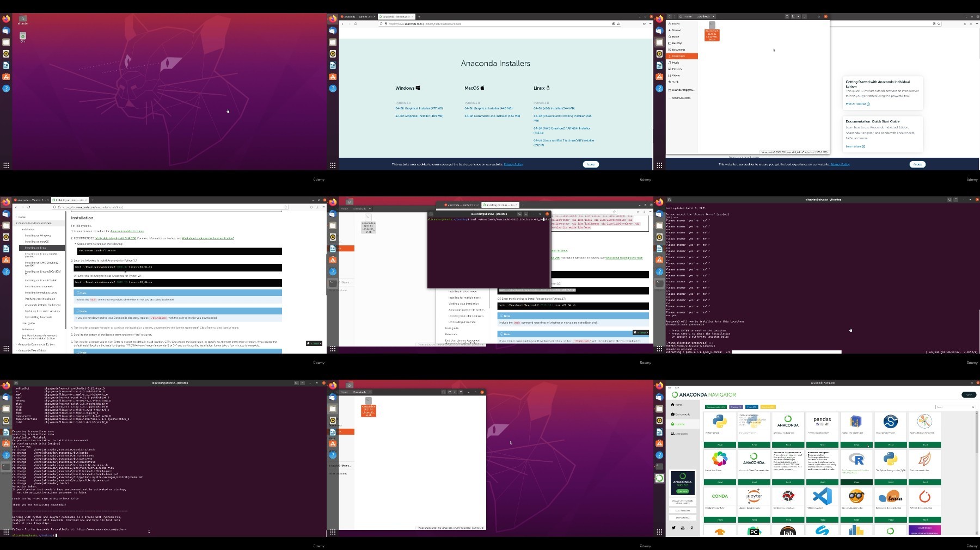Image resolution: width=980 pixels, height=550 pixels.
Task: Click search magnifier in Navigator search box
Action: [973, 407]
